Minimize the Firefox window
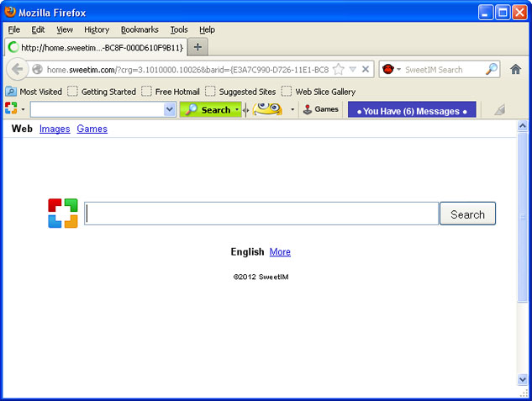 tap(486, 13)
